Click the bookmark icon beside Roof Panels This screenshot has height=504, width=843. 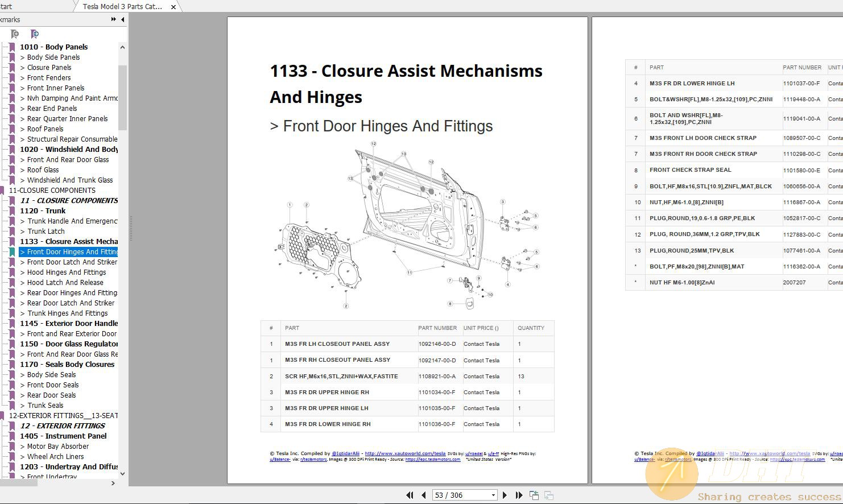coord(13,129)
